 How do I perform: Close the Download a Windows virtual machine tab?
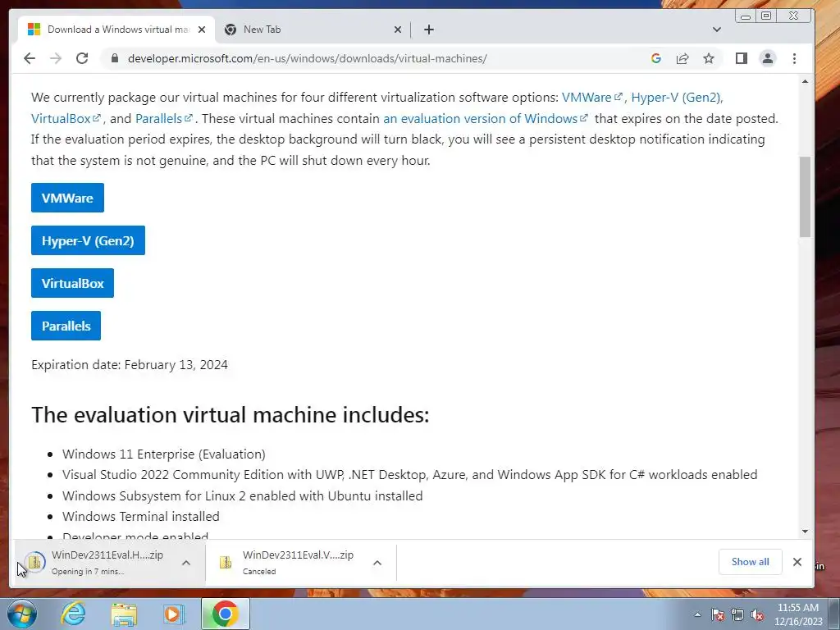[x=202, y=30]
